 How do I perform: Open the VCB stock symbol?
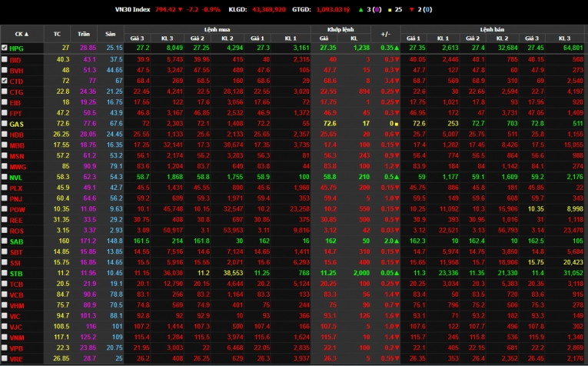tap(16, 295)
